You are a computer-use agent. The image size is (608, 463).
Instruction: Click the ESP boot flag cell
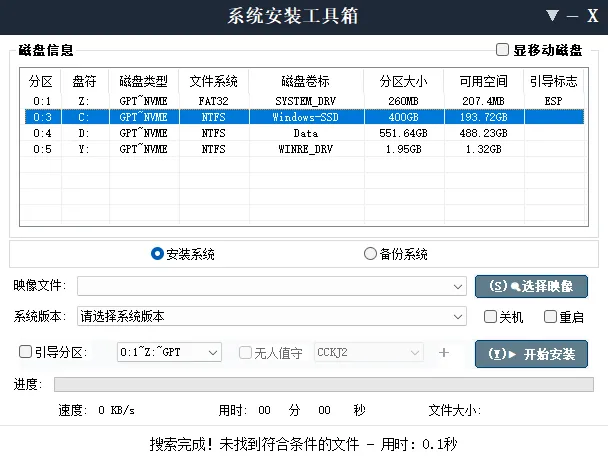click(x=553, y=101)
